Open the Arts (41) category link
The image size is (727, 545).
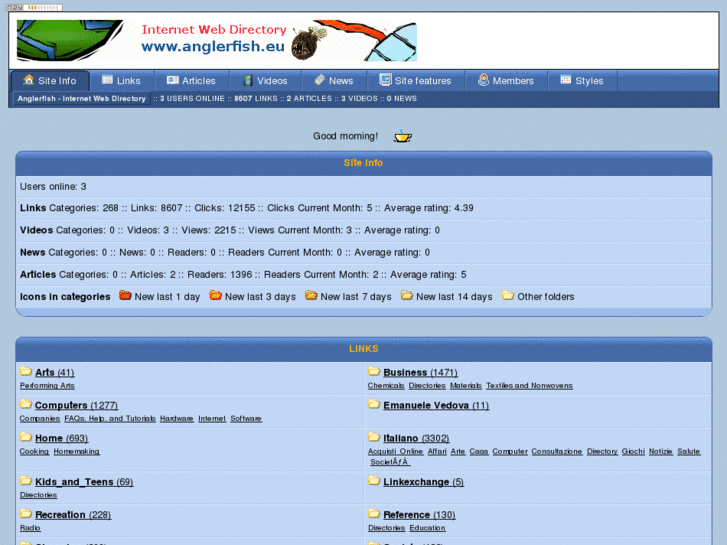tap(55, 372)
